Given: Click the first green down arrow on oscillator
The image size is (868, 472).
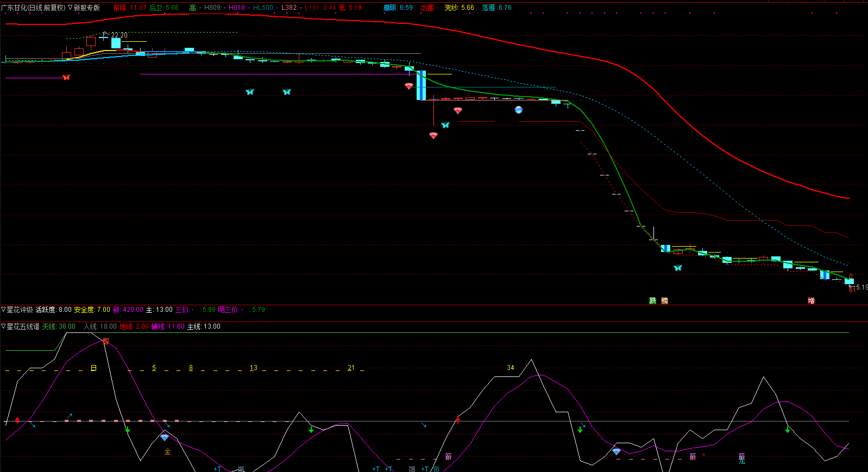Looking at the screenshot, I should coord(128,430).
